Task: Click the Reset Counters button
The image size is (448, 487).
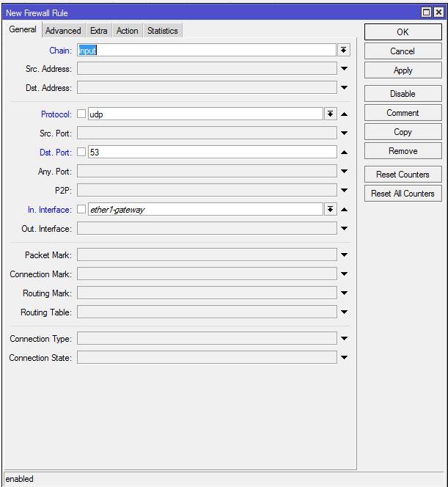Action: (x=403, y=175)
